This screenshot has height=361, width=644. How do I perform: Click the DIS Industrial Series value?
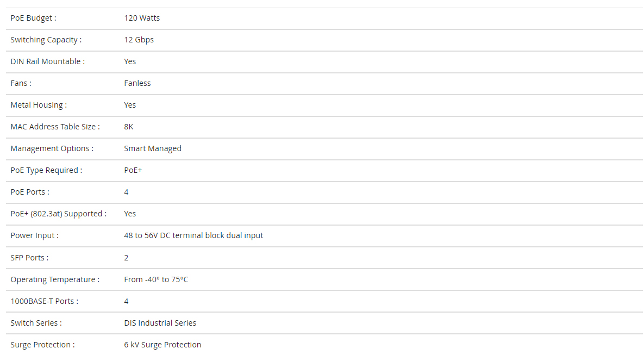160,323
